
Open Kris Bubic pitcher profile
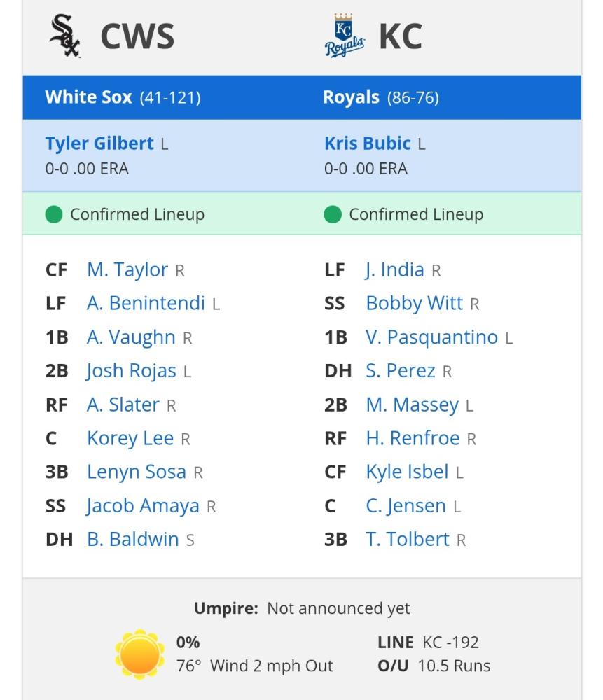coord(368,143)
